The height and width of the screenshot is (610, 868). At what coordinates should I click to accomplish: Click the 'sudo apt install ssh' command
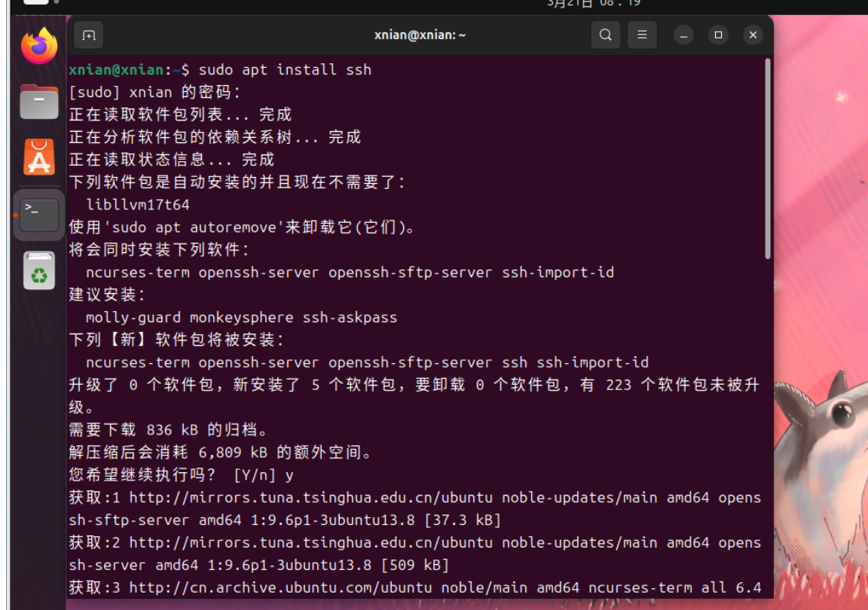(285, 70)
